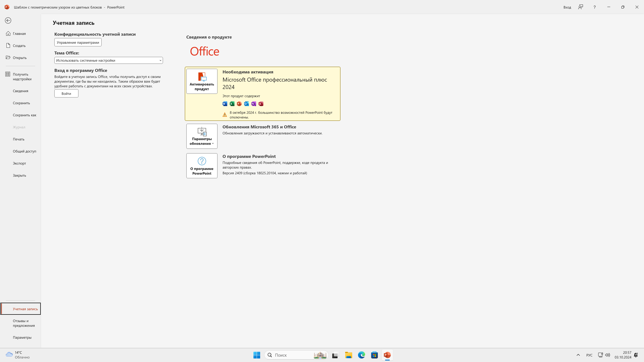The width and height of the screenshot is (644, 362).
Task: Click the Активировать продукт button
Action: 202,81
